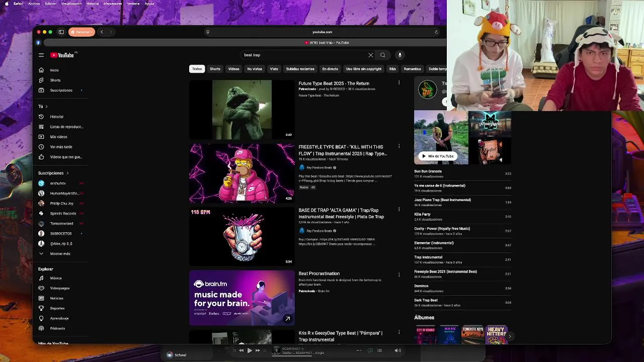The width and height of the screenshot is (644, 362).
Task: Open more options in bottom music player
Action: [359, 350]
